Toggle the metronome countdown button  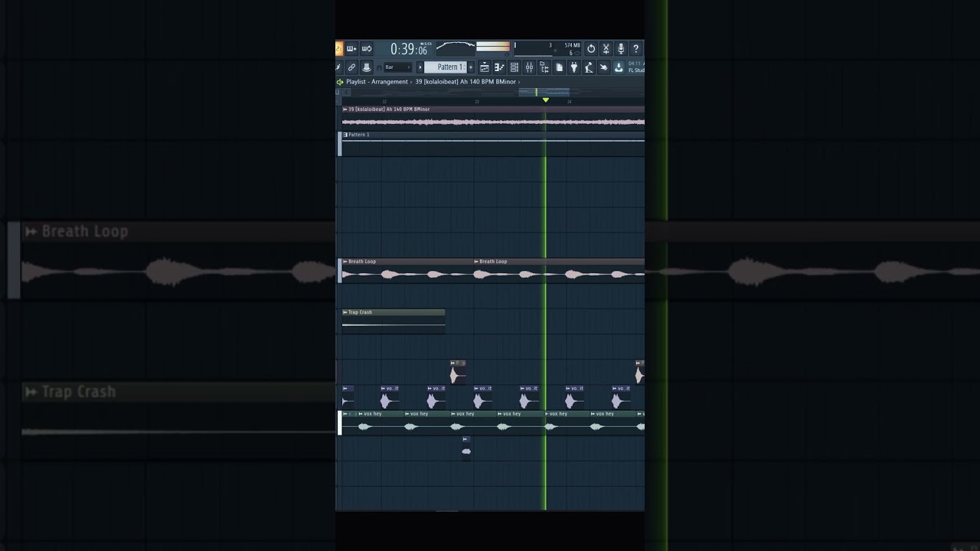(339, 49)
